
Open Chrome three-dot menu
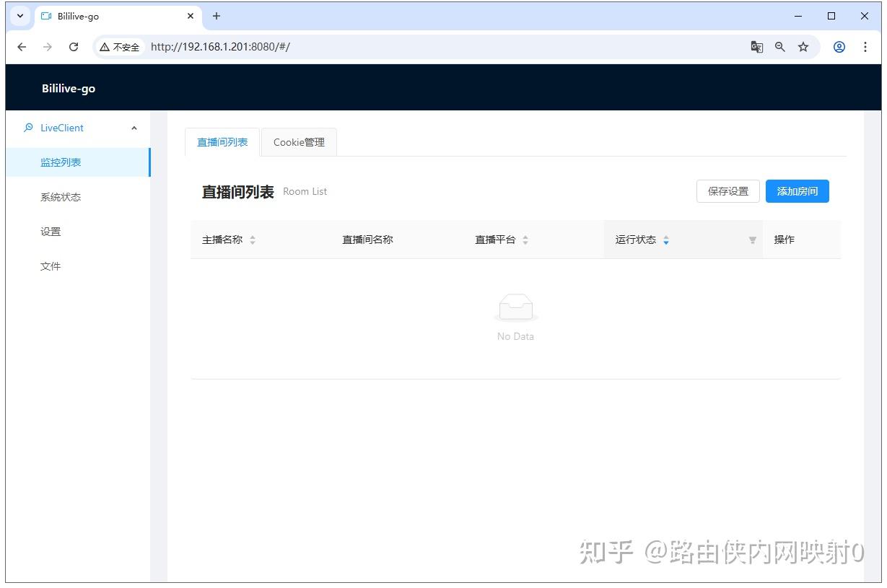pos(865,47)
